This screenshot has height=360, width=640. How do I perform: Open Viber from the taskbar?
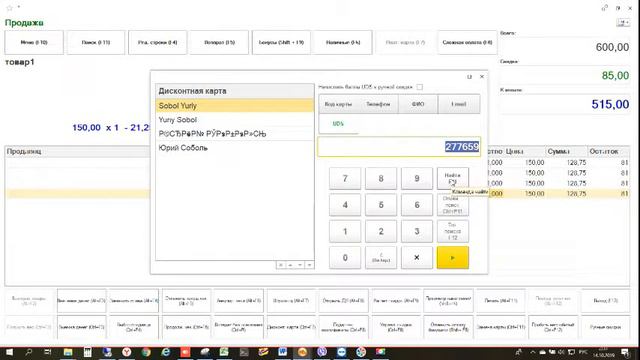[x=322, y=352]
